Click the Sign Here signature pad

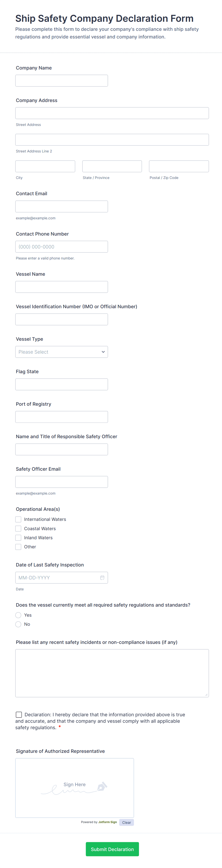tap(74, 788)
